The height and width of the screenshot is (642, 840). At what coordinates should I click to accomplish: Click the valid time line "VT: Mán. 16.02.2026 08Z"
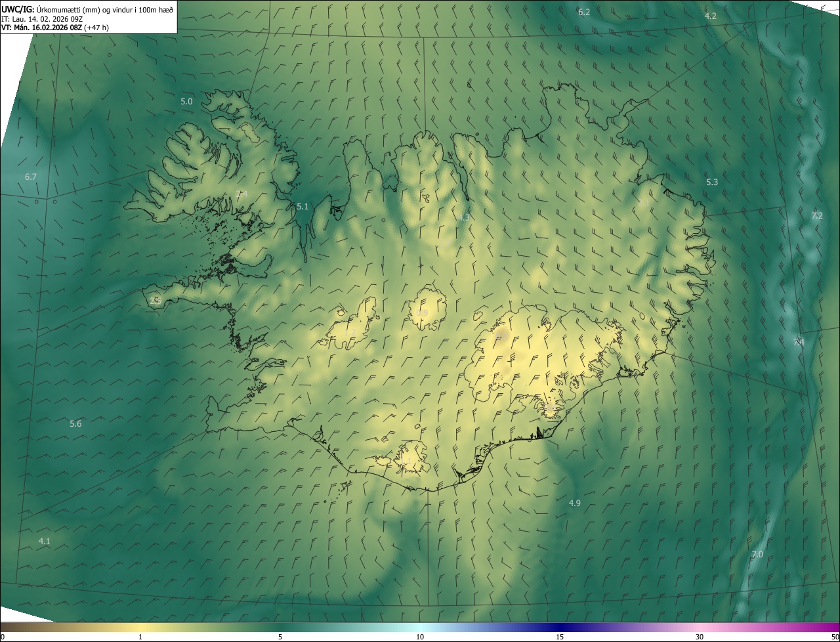[x=55, y=28]
